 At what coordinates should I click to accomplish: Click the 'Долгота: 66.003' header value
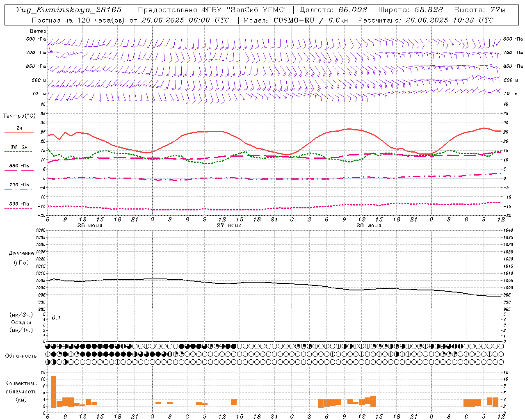point(333,10)
